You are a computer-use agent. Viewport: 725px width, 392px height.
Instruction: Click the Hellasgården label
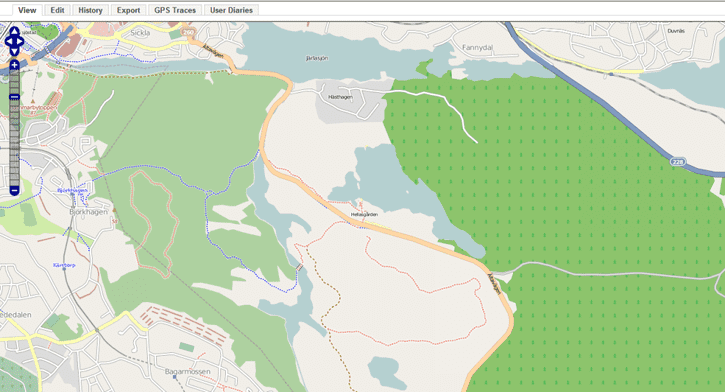pyautogui.click(x=364, y=214)
